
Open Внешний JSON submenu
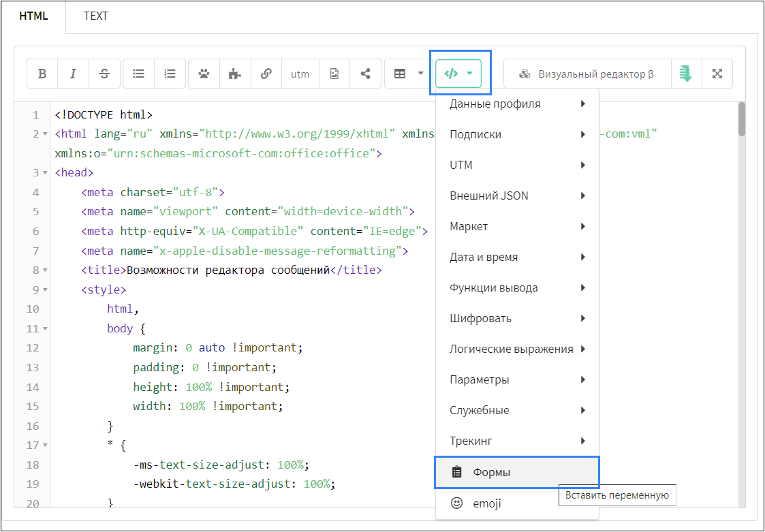pyautogui.click(x=517, y=195)
